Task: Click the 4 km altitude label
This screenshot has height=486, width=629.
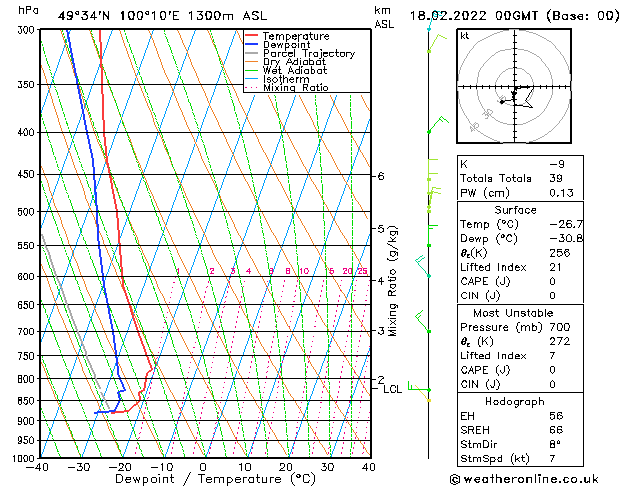Action: tap(381, 280)
